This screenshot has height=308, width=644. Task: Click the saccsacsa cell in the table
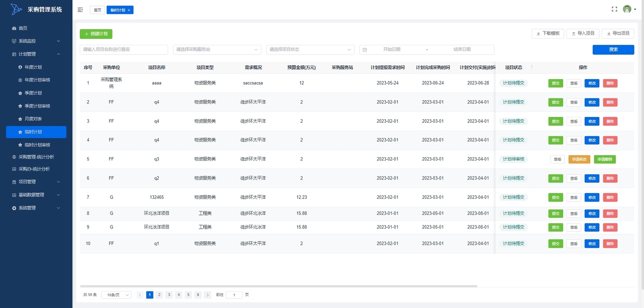(x=253, y=83)
